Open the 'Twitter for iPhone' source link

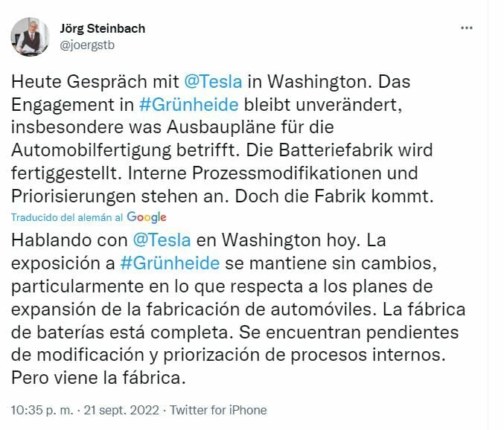click(218, 410)
